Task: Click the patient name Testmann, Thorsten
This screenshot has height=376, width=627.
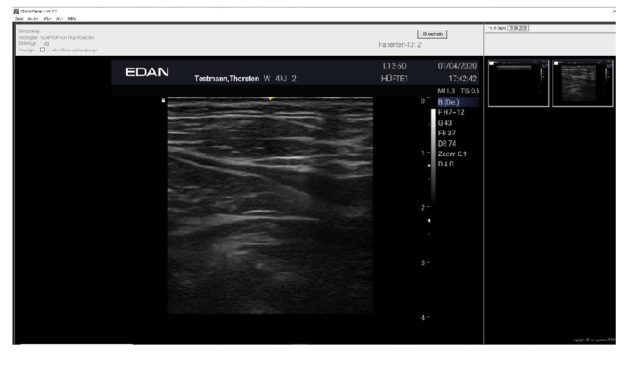Action: (x=226, y=78)
